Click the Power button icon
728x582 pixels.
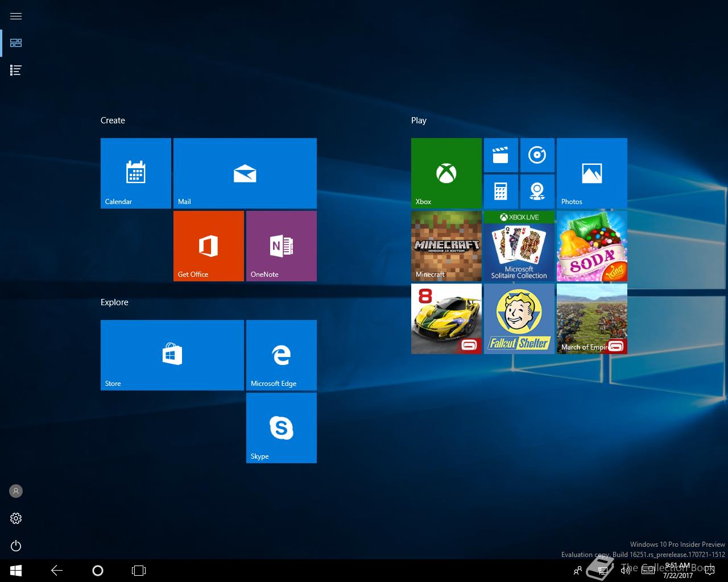point(16,546)
